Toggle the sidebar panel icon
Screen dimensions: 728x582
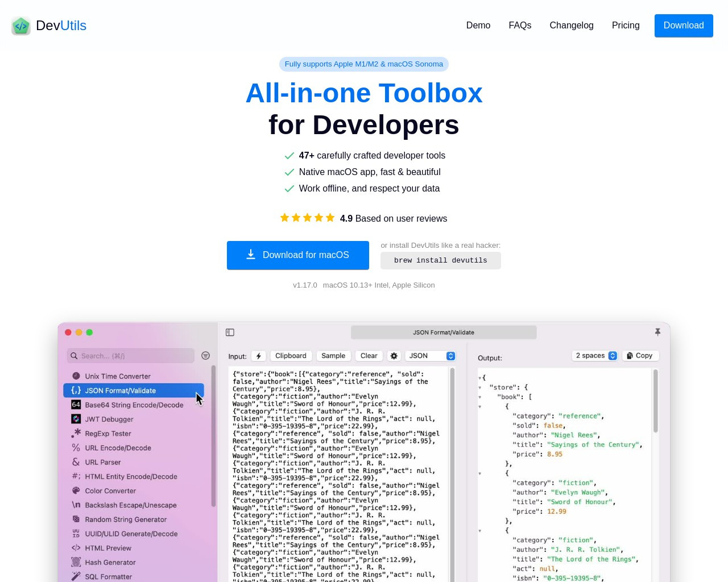[x=230, y=332]
